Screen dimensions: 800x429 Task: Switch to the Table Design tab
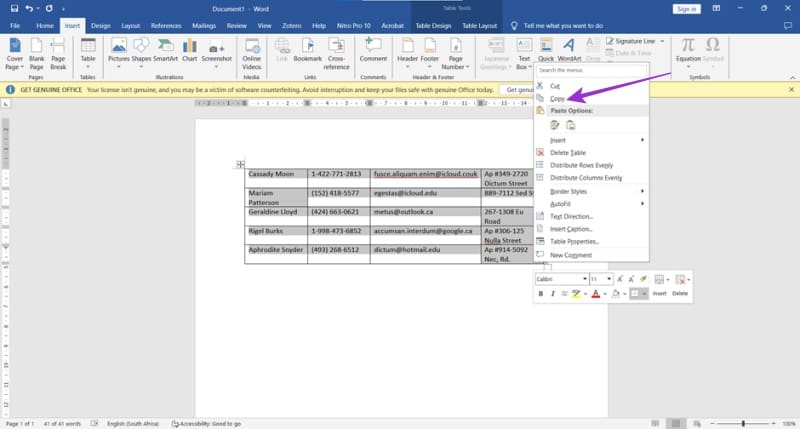(x=434, y=24)
